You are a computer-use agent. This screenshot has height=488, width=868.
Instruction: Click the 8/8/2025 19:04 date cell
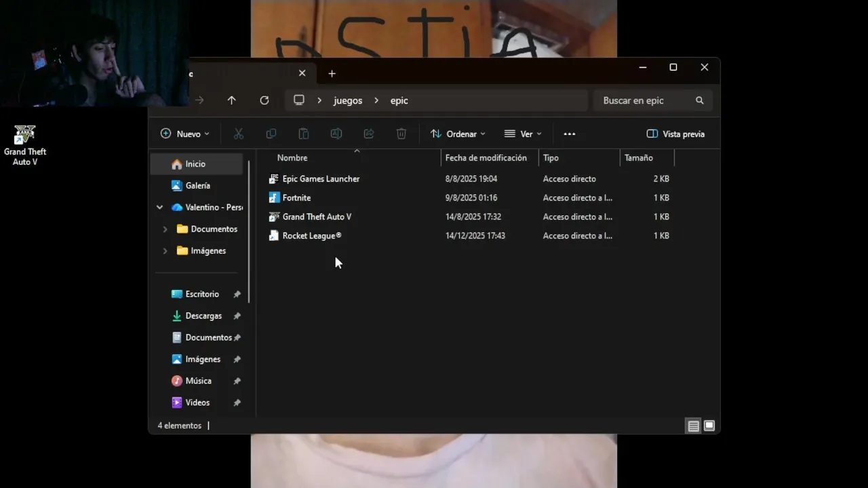tap(471, 179)
